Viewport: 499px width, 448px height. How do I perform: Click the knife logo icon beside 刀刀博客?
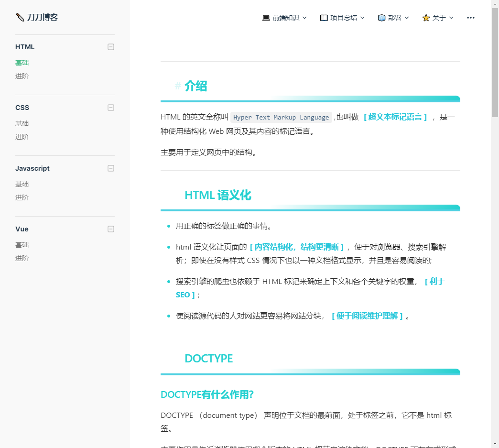point(20,17)
